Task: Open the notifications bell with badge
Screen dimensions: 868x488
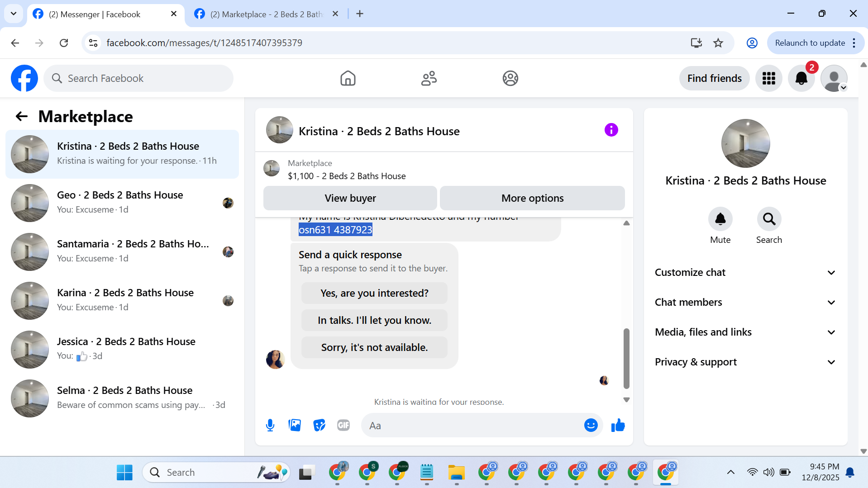Action: coord(801,78)
